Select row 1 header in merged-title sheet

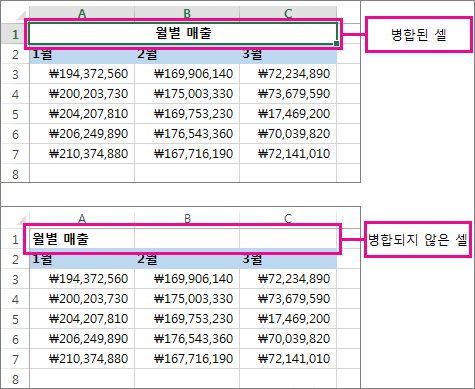(15, 34)
